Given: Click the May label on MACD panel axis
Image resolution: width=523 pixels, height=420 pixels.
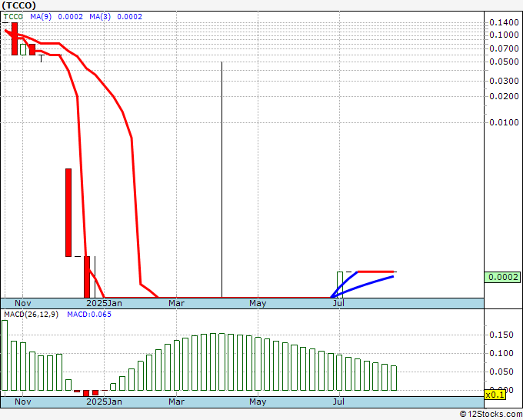Looking at the screenshot, I should (258, 402).
